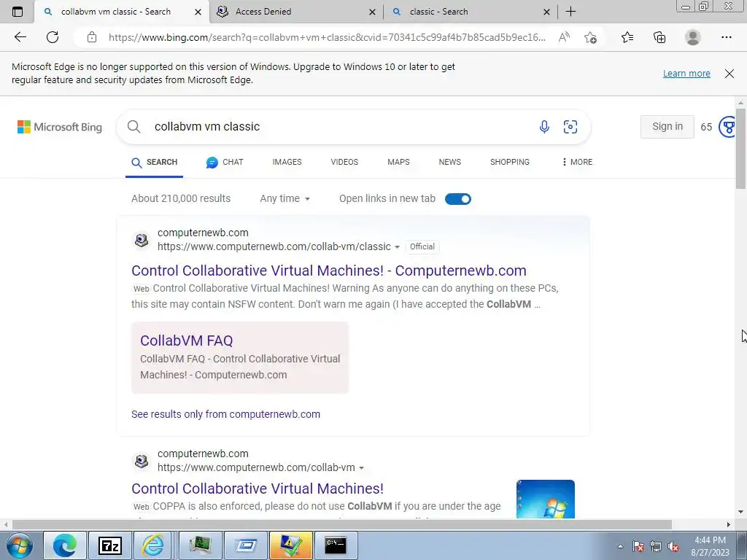Image resolution: width=747 pixels, height=560 pixels.
Task: Open the CollabVM FAQ link
Action: 186,341
